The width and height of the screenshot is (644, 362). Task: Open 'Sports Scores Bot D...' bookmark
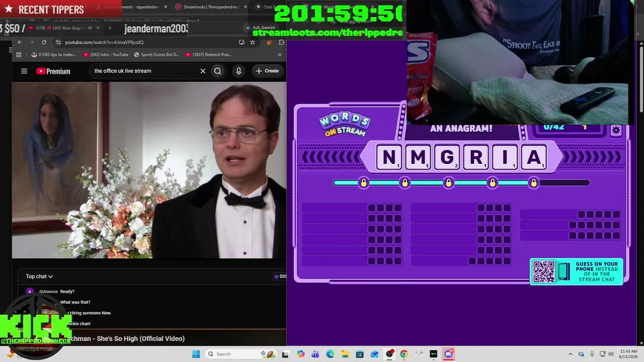(x=156, y=55)
